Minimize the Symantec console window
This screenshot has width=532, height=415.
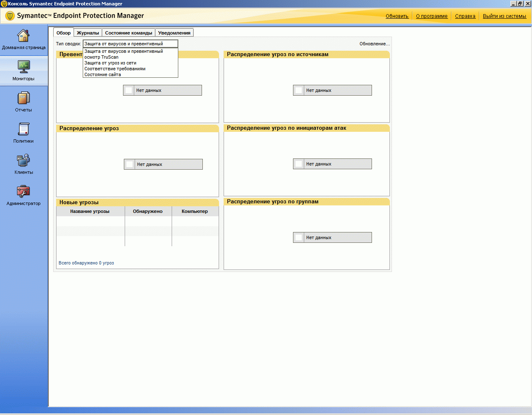pyautogui.click(x=513, y=4)
